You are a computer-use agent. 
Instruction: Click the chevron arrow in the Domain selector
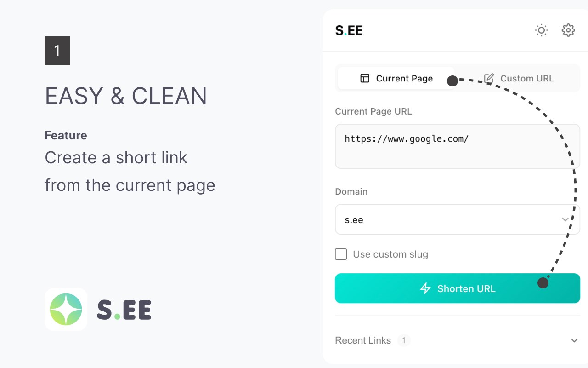tap(565, 220)
